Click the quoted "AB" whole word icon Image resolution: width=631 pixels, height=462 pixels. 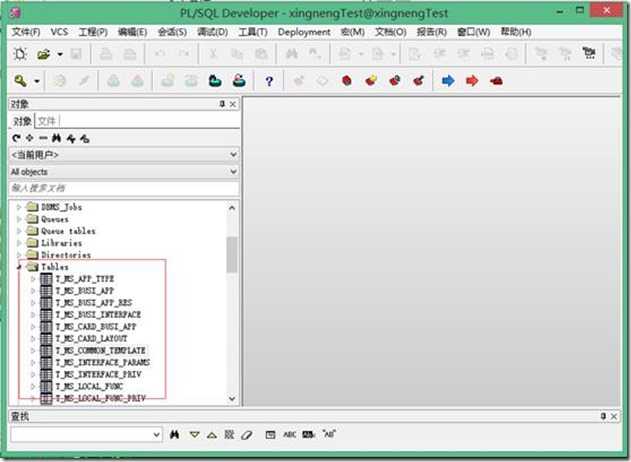(x=329, y=434)
